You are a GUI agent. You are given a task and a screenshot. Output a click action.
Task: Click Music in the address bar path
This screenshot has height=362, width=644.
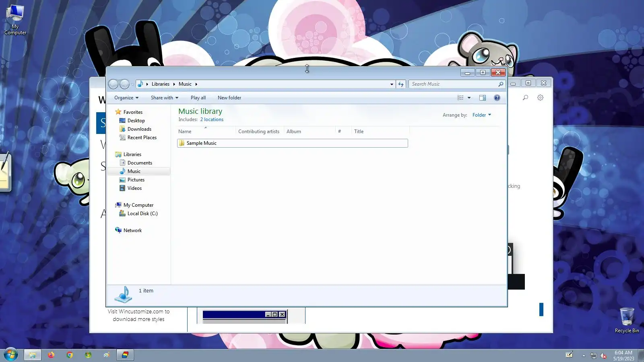pos(185,84)
